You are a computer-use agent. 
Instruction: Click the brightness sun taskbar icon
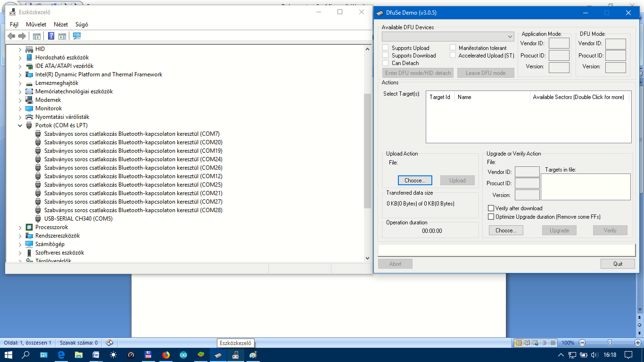[113, 355]
